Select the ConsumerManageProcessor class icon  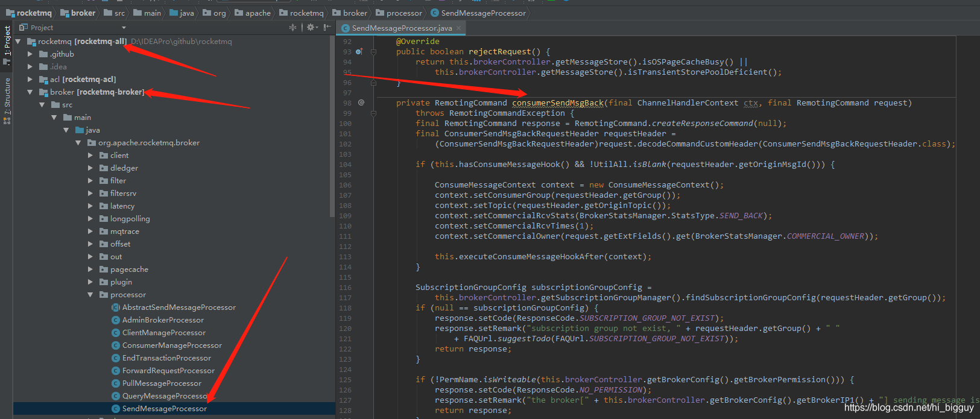(x=116, y=345)
